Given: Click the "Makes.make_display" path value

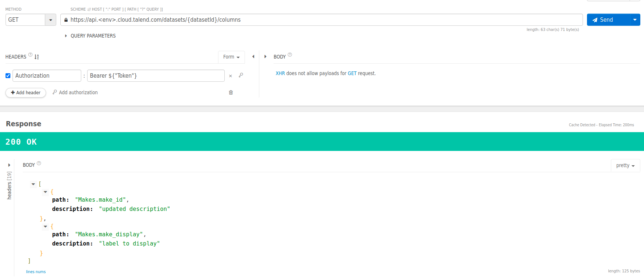Looking at the screenshot, I should pyautogui.click(x=109, y=234).
